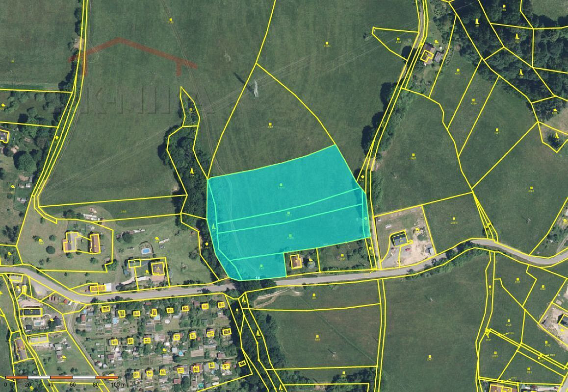Viewport: 568px width, 392px height.
Task: Select the thin highlighted sliver along the eastern lane
Action: 366,214
